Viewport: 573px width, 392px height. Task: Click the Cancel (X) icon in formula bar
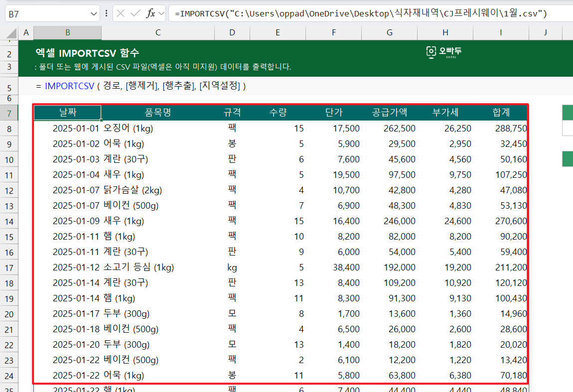121,13
